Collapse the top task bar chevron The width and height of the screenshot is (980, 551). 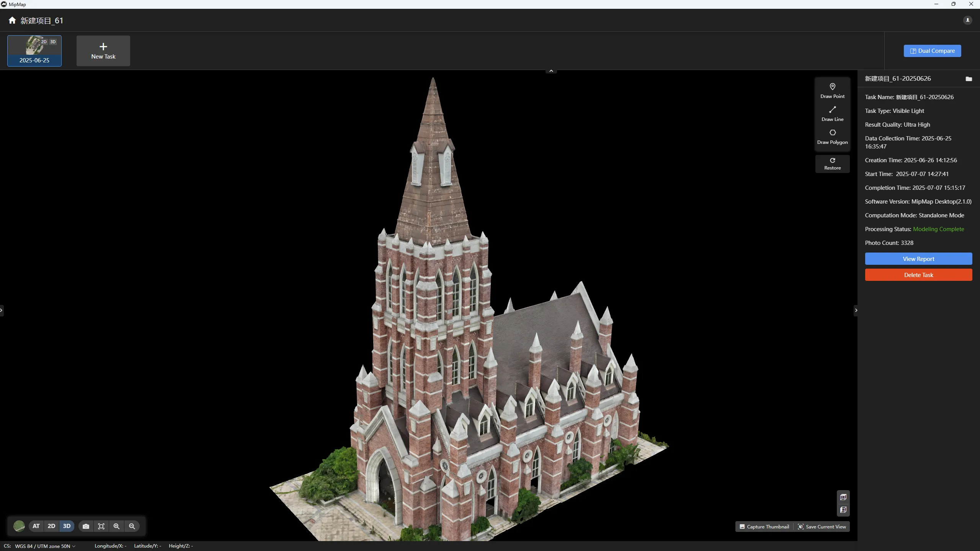pos(551,71)
